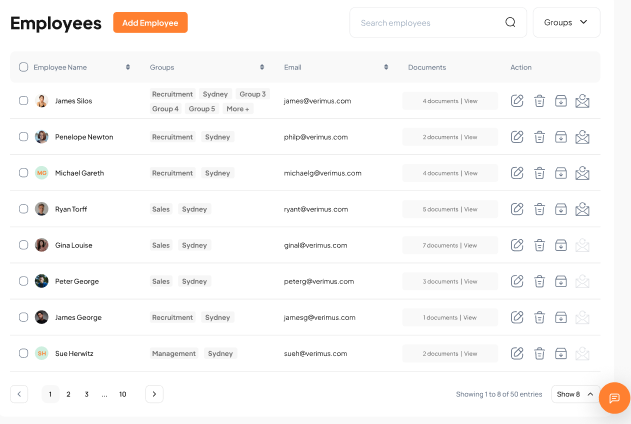Viewport: 631px width, 424px height.
Task: Expand the Show 8 entries dropdown
Action: click(x=575, y=394)
